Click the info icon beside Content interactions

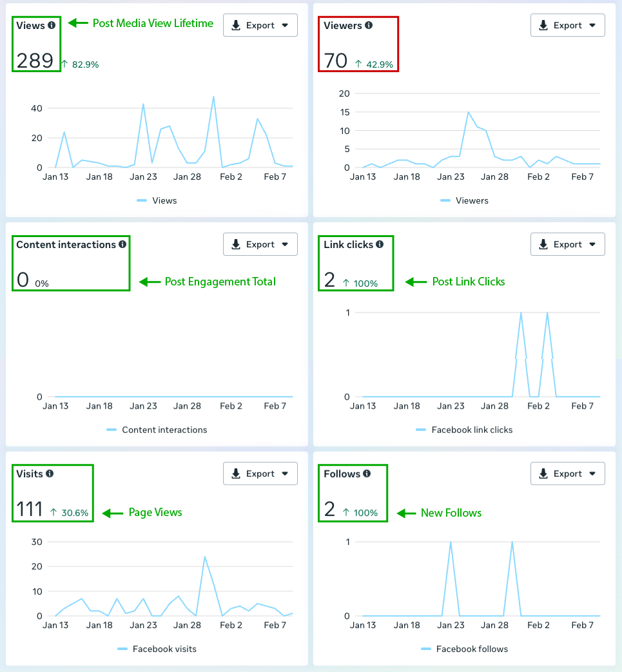(122, 244)
